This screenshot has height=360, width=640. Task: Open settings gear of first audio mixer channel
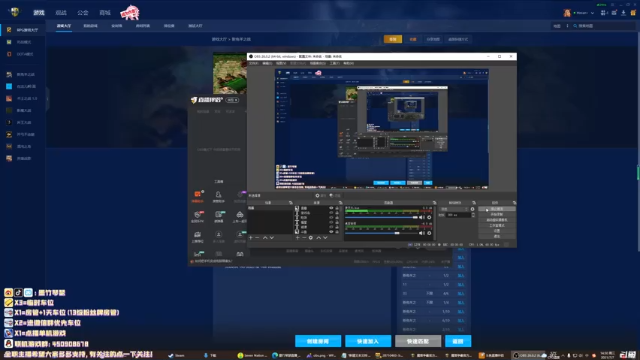point(429,218)
